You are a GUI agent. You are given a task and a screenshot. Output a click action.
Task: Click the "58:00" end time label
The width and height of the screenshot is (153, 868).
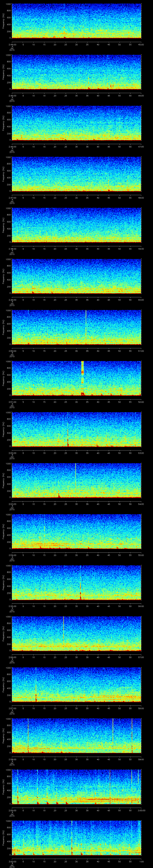coord(141,708)
